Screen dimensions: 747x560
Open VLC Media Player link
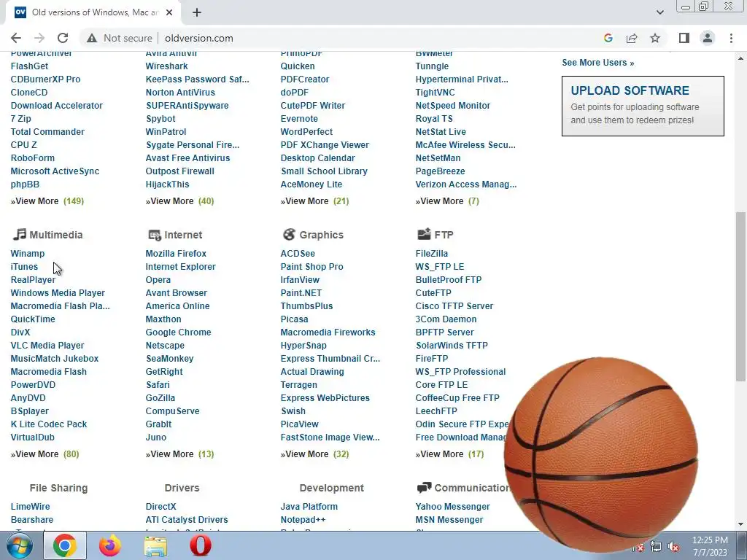[47, 345]
